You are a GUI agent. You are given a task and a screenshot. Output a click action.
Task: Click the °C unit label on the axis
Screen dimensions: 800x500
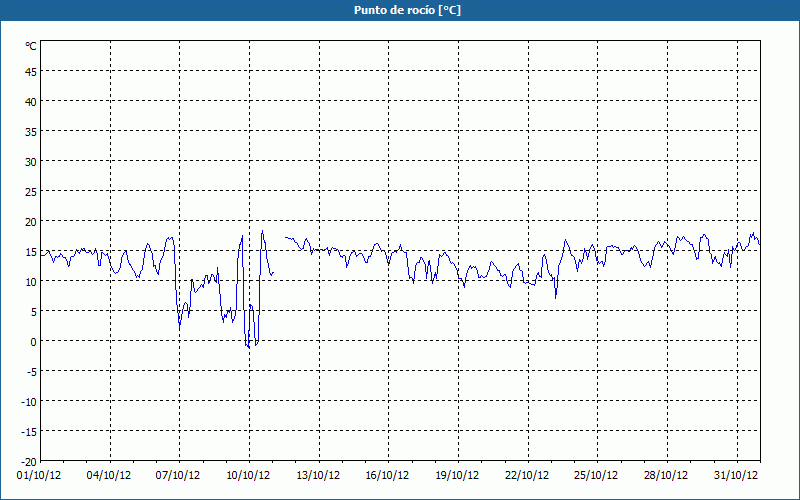pyautogui.click(x=31, y=46)
